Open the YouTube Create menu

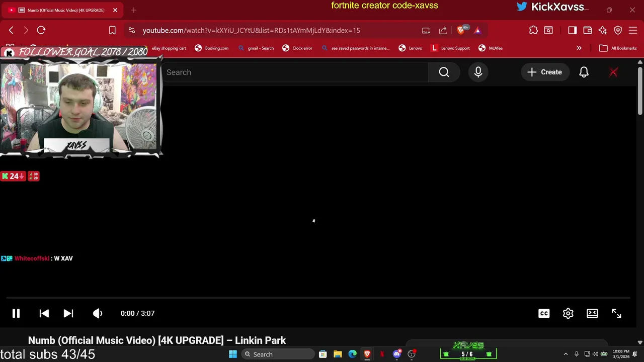pos(544,72)
